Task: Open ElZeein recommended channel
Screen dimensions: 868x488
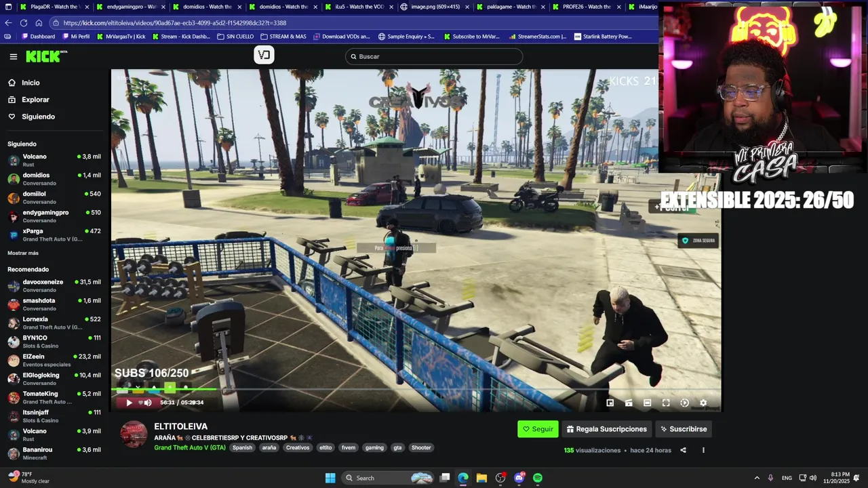Action: [x=54, y=360]
